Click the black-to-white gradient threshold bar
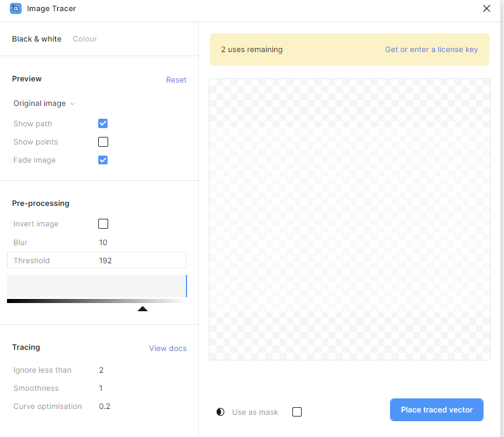 96,301
